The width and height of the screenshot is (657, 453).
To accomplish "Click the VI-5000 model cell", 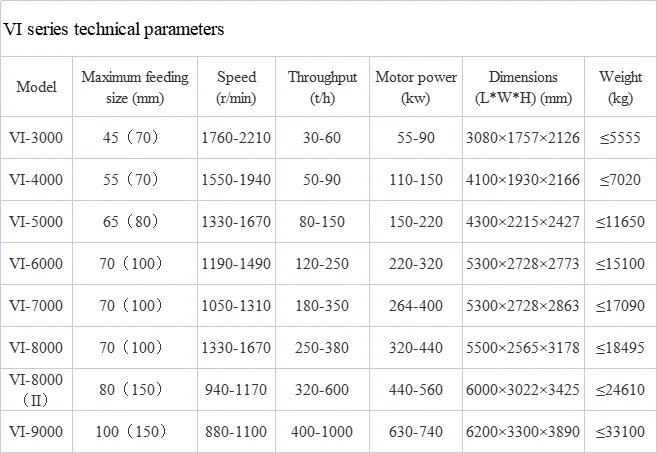I will point(36,221).
